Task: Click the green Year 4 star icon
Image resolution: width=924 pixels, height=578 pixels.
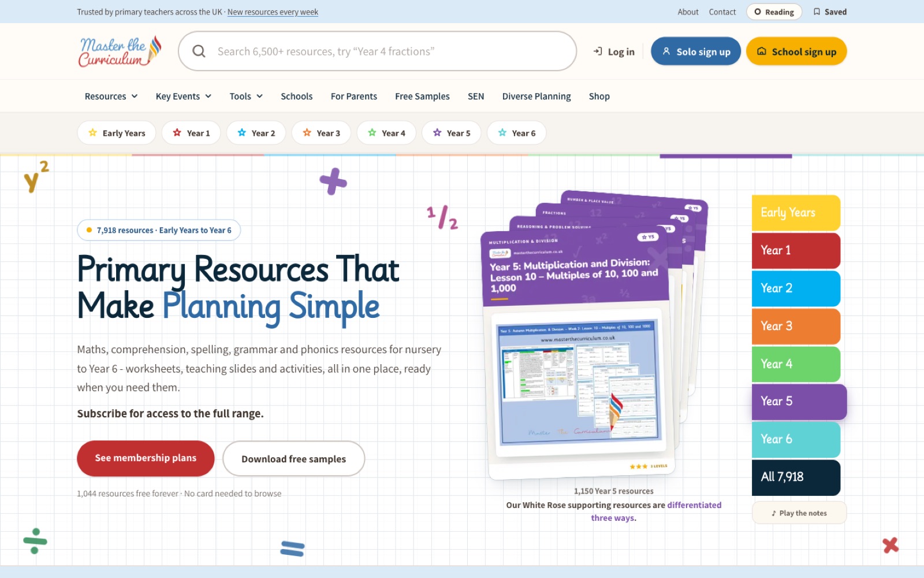Action: (372, 133)
